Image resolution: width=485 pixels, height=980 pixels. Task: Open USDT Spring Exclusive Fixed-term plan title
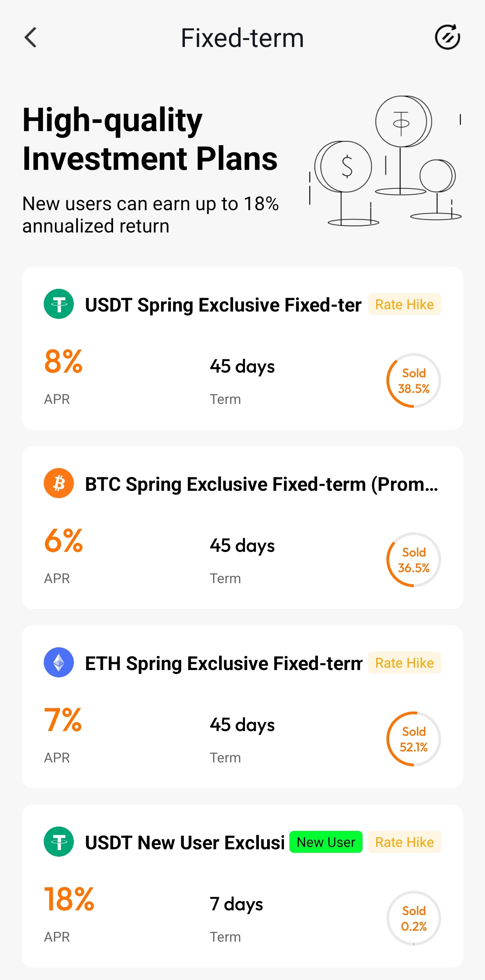coord(223,305)
